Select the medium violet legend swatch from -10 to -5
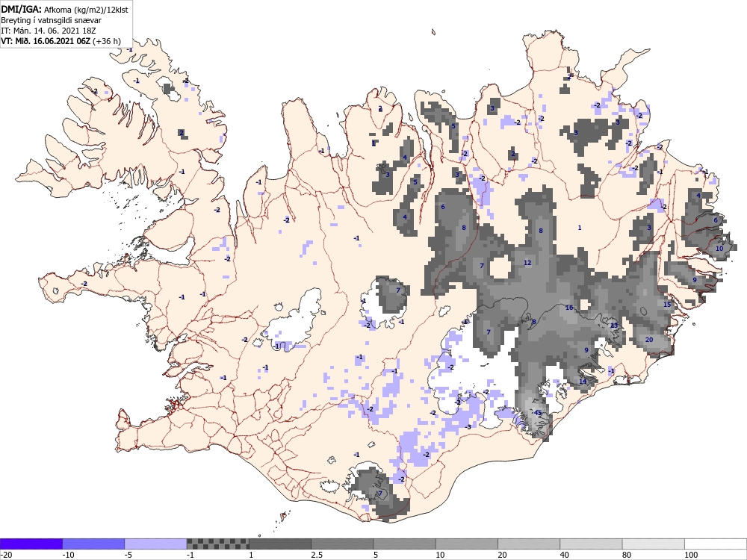Image resolution: width=747 pixels, height=560 pixels. point(93,544)
